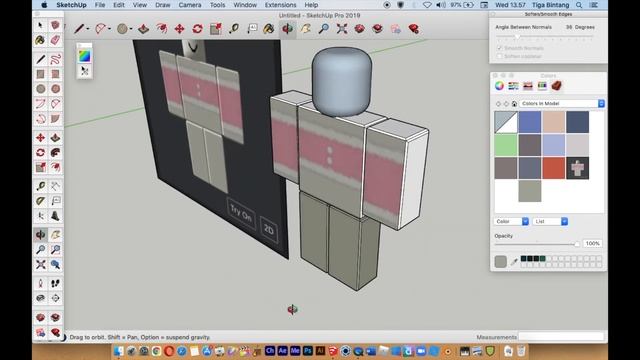Viewport: 640px width, 360px height.
Task: Select the 3D Text tool
Action: point(56,216)
